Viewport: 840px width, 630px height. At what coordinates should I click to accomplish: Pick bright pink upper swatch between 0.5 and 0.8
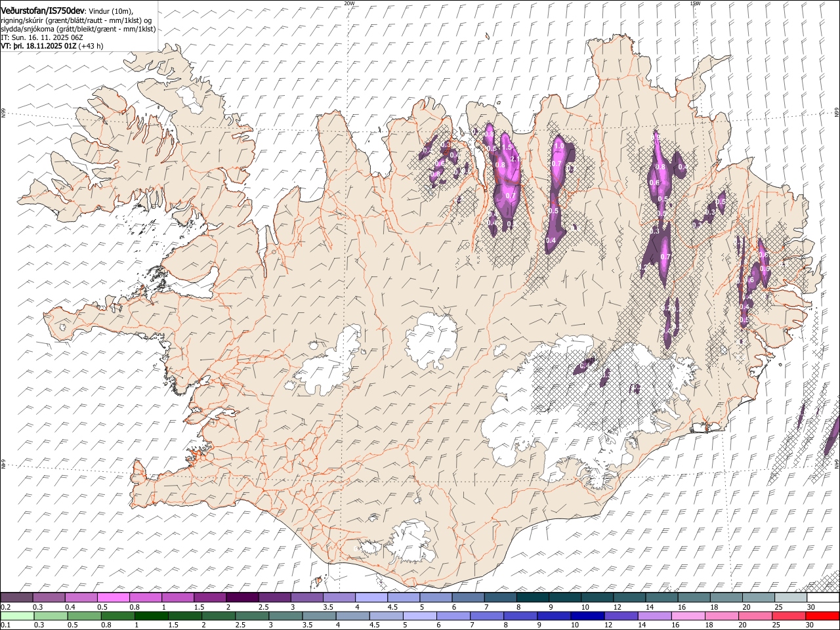pos(114,598)
